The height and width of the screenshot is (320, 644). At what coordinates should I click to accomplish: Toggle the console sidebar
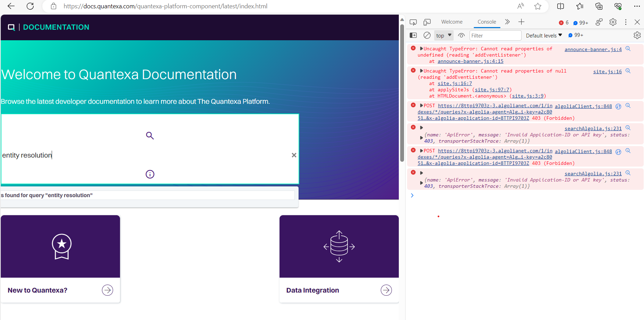[413, 35]
